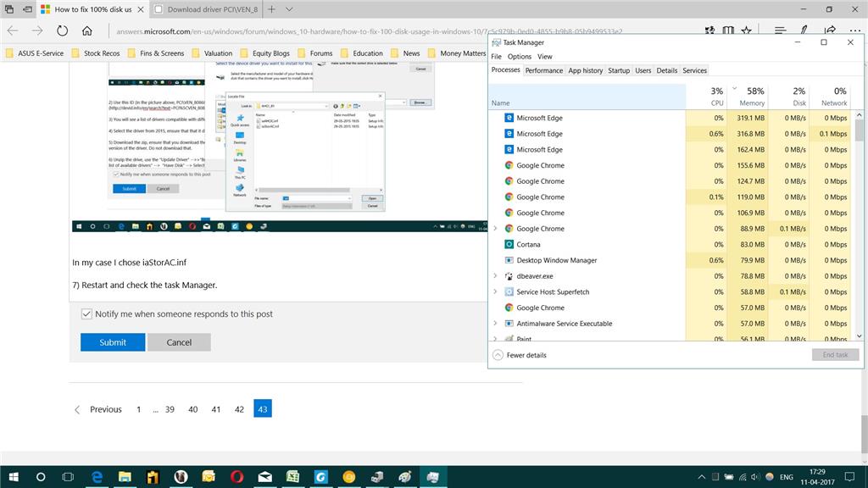The image size is (868, 488).
Task: Open the Options menu in Task Manager
Action: (x=520, y=57)
